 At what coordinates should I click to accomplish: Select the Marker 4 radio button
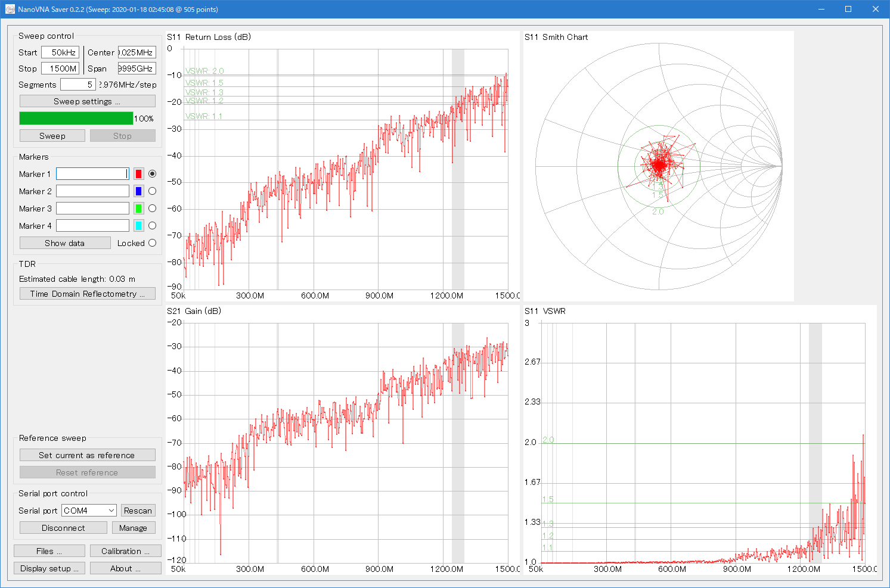[153, 226]
